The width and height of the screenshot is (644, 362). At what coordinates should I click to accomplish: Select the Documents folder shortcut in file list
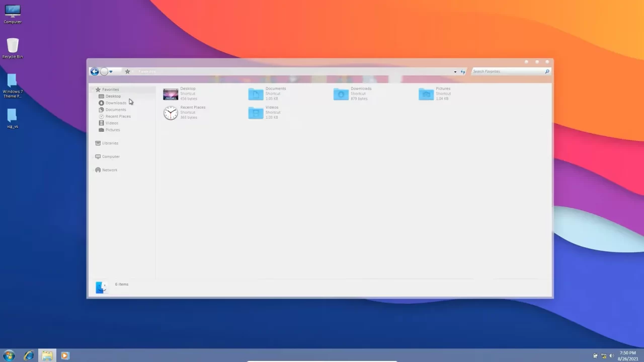[256, 94]
